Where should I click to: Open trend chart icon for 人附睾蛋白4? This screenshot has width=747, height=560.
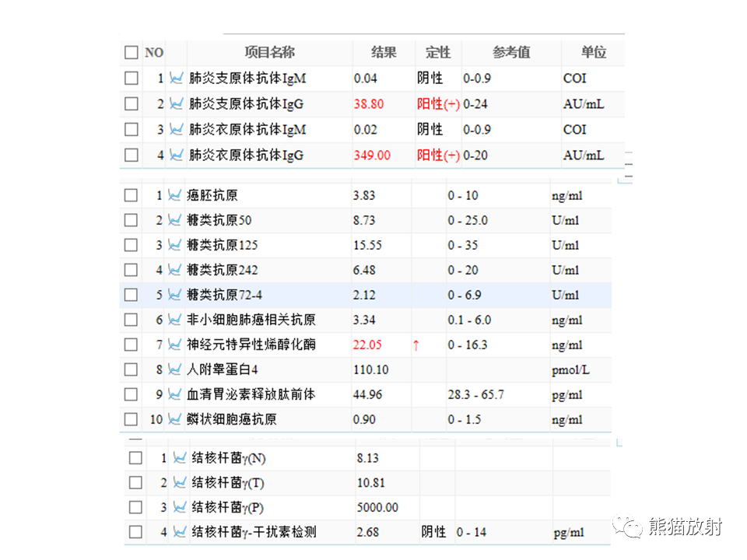175,369
